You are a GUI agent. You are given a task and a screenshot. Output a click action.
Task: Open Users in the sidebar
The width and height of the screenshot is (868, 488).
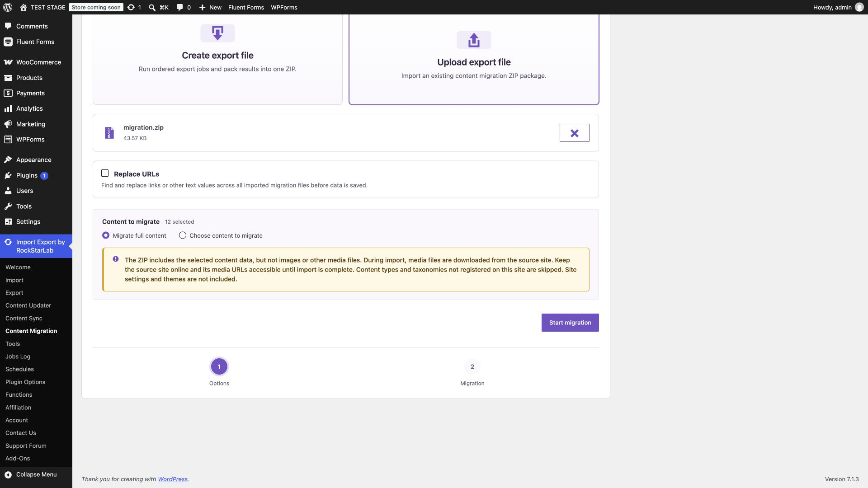tap(36, 191)
